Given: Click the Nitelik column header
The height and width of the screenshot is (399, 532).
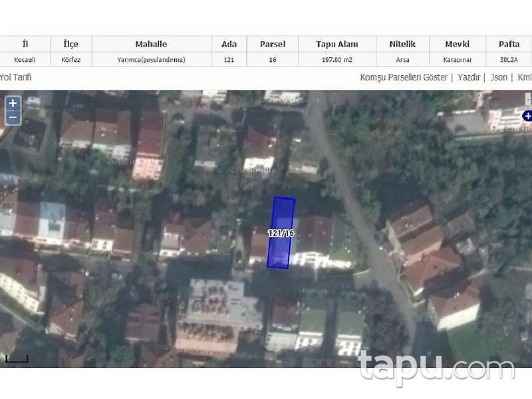Looking at the screenshot, I should click(402, 44).
